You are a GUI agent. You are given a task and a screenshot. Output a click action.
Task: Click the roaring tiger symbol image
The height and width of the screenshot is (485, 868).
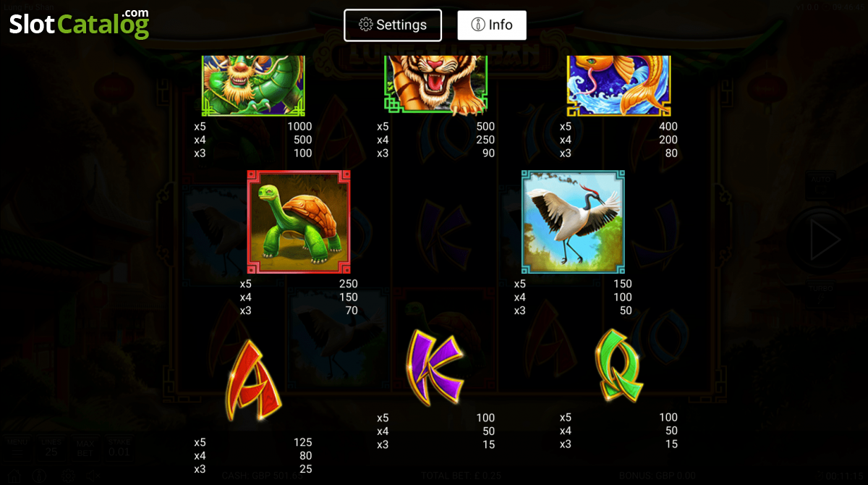tap(435, 85)
